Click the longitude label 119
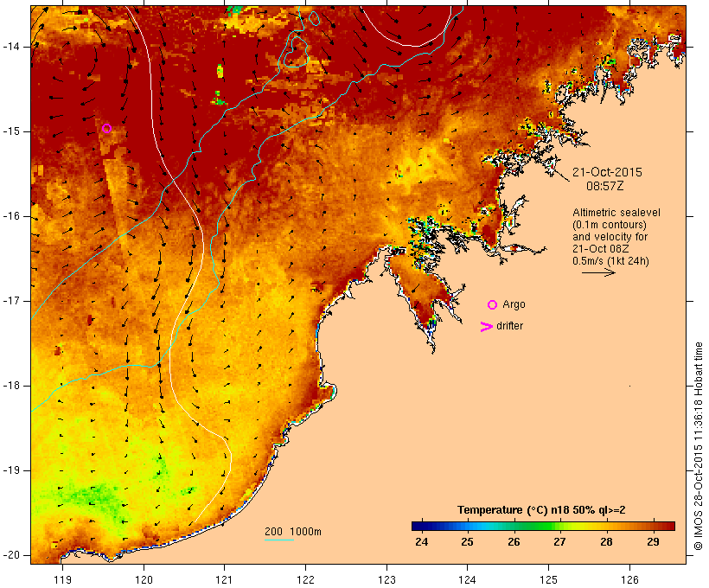 pyautogui.click(x=63, y=580)
